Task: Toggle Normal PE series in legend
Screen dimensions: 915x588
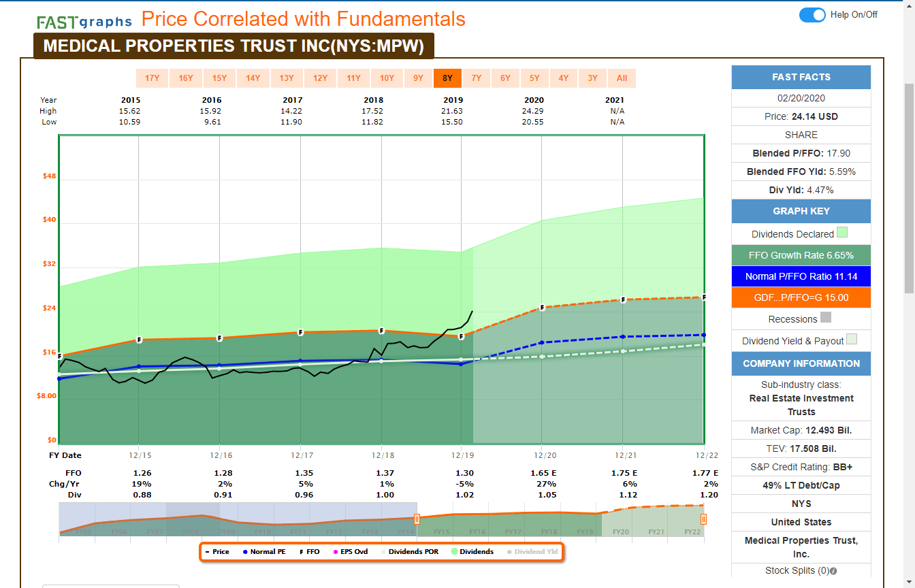Action: pyautogui.click(x=263, y=552)
